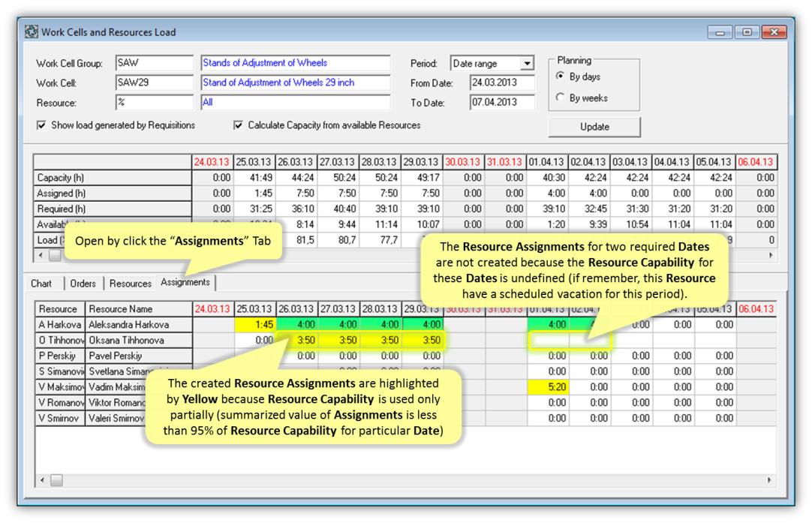Select the By weeks planning option
The width and height of the screenshot is (812, 523).
click(x=561, y=98)
